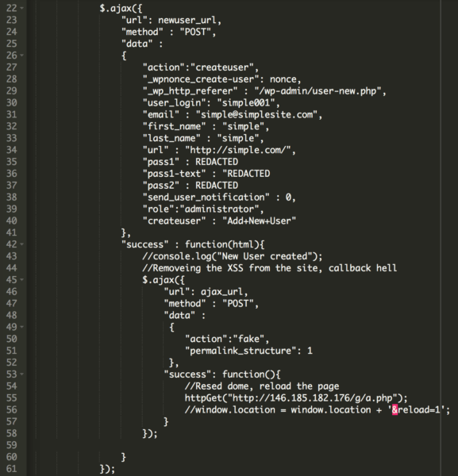Click the "/wp-admin/user-new.php" string
Viewport: 458px width, 476px height.
[318, 91]
